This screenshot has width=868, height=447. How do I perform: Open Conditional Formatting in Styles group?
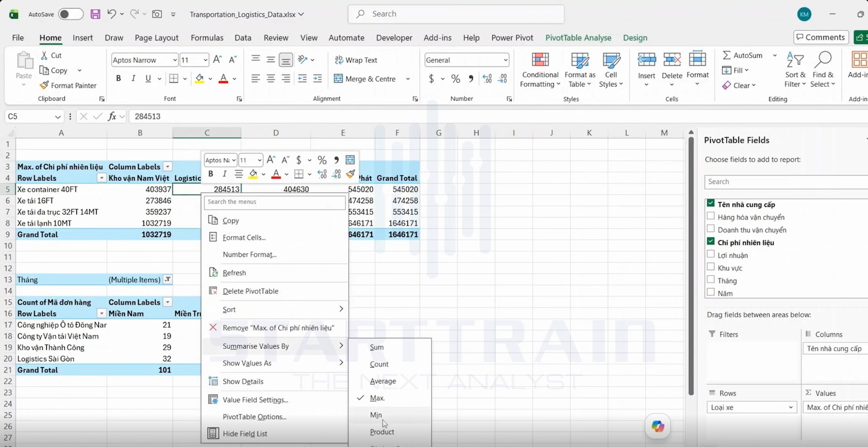tap(540, 70)
